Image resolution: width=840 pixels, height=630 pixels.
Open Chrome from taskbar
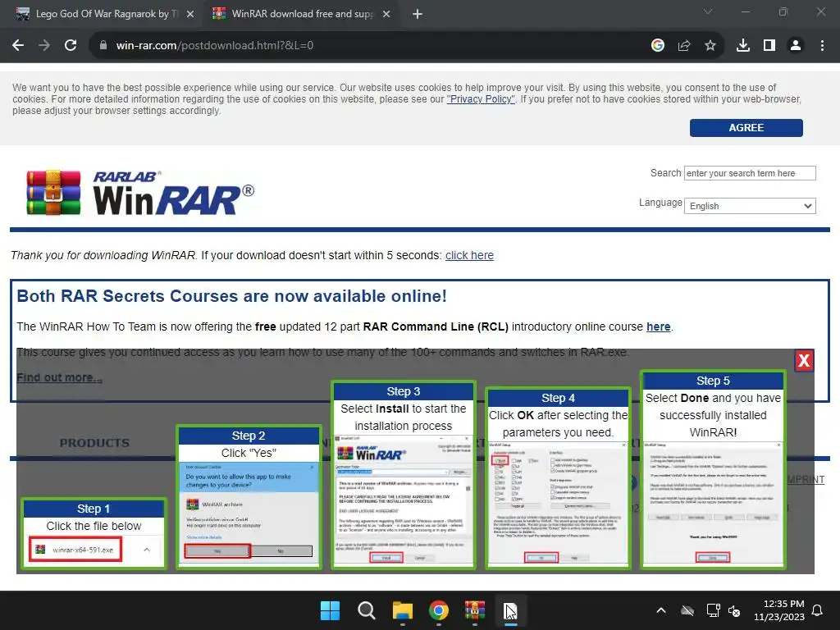click(x=439, y=610)
